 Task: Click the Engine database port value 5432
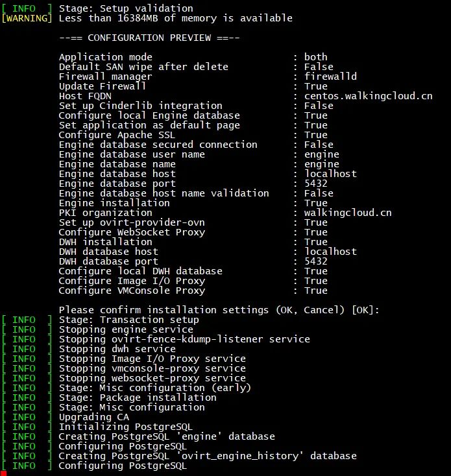point(315,184)
